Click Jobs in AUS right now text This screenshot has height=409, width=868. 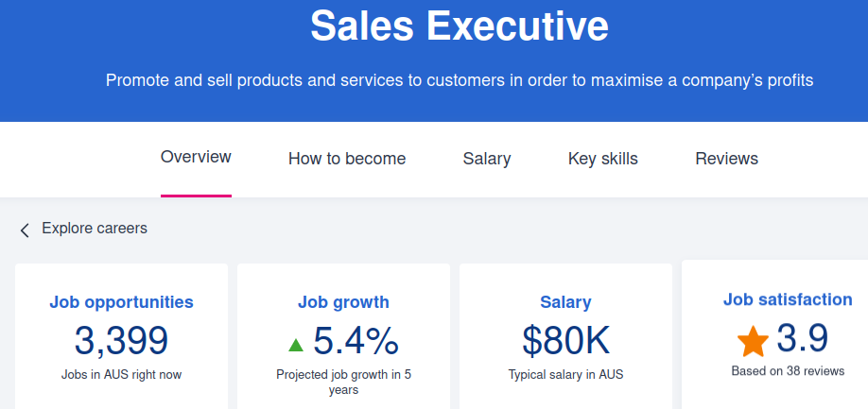pos(121,375)
